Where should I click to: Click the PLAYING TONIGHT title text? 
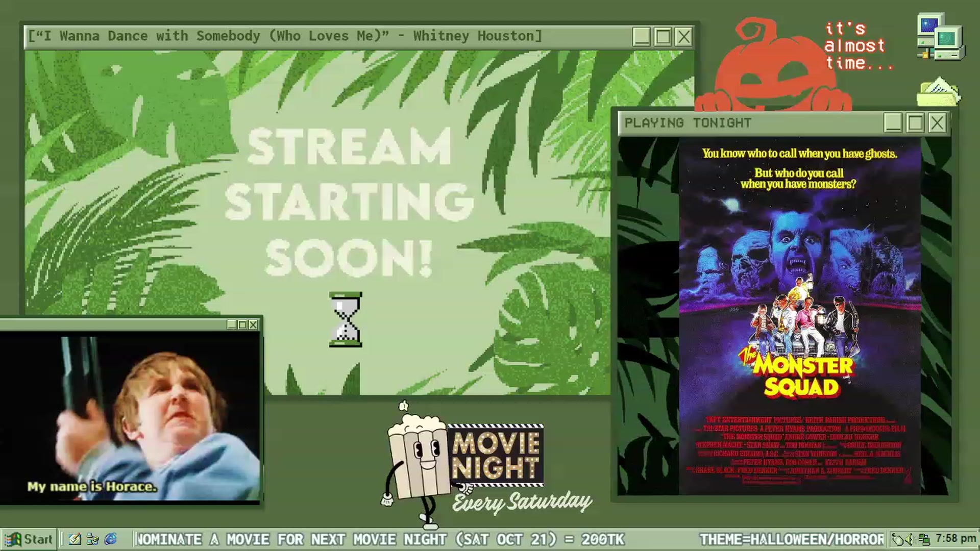coord(688,123)
